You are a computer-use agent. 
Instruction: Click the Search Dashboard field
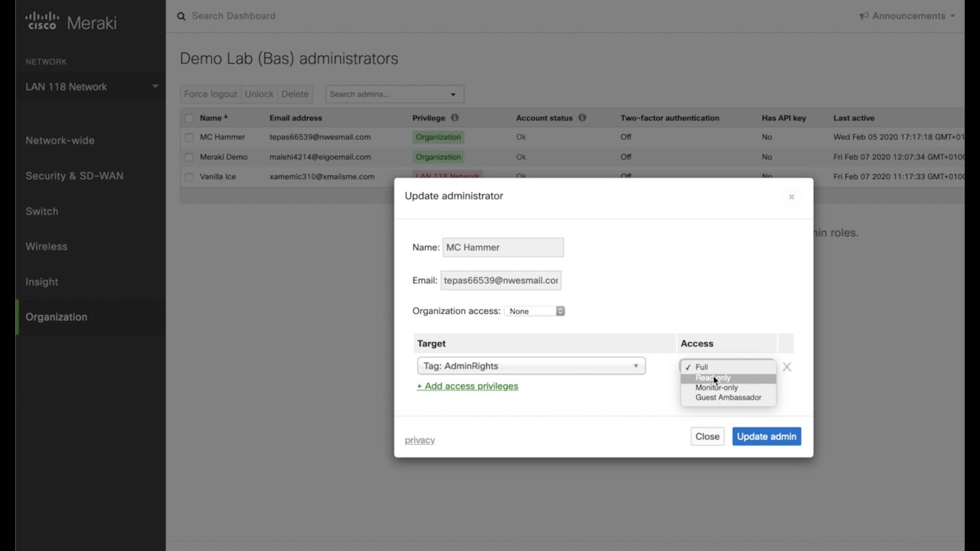[x=234, y=16]
